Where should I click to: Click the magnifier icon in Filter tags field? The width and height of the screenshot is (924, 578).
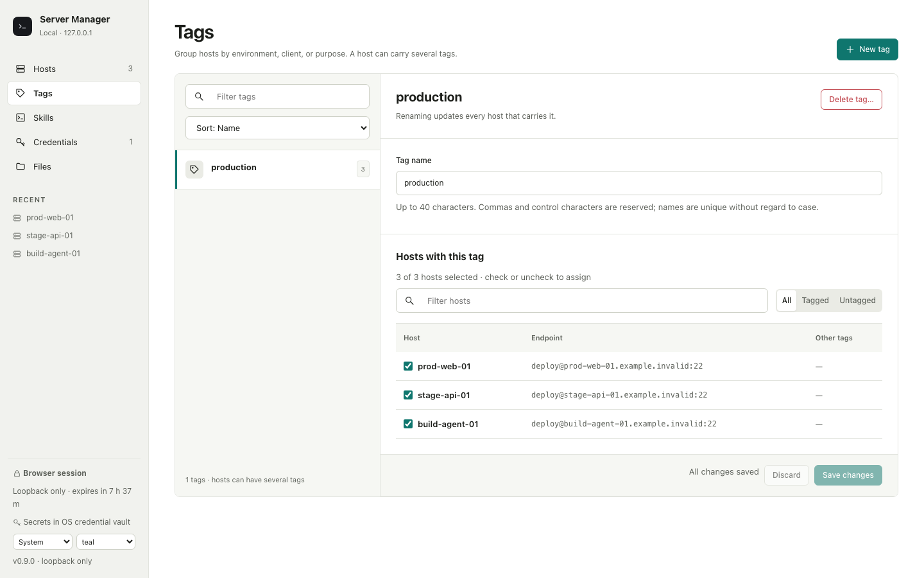pyautogui.click(x=199, y=96)
